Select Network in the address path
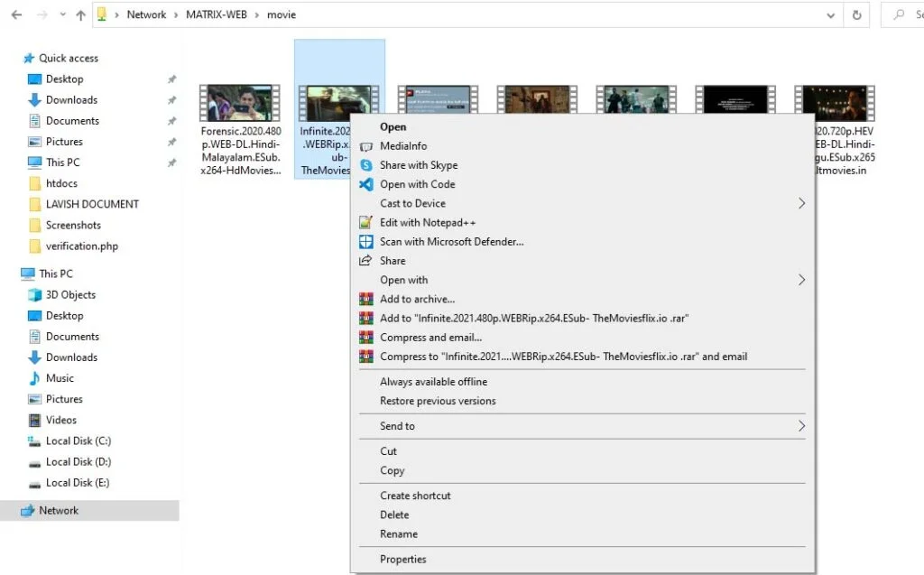924x575 pixels. [x=146, y=14]
